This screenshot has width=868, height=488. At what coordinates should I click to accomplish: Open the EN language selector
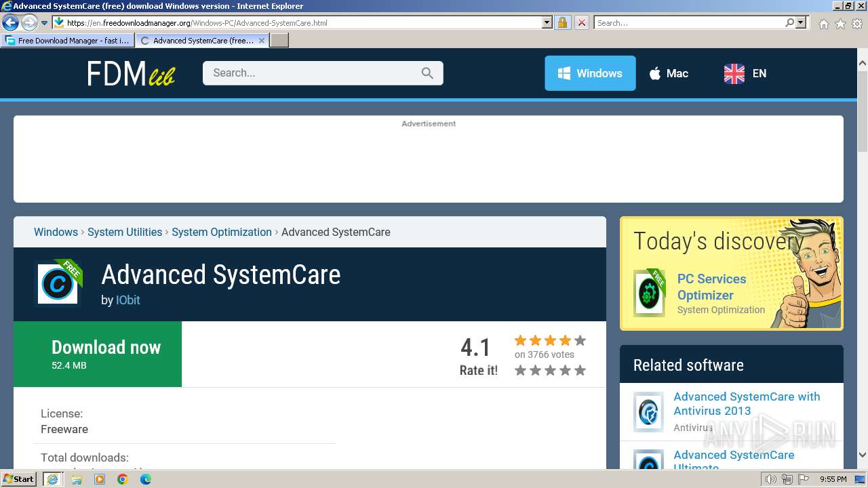tap(745, 73)
